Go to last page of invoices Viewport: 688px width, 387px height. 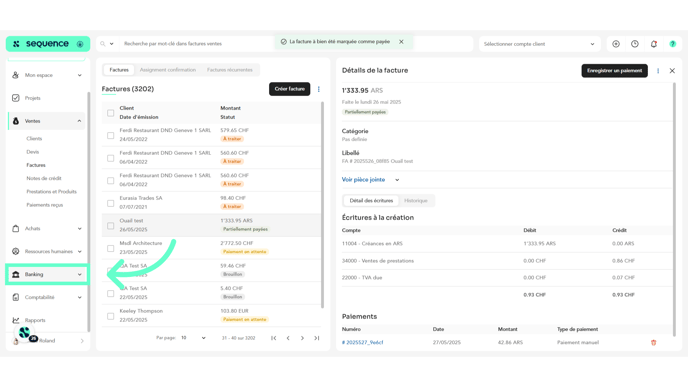[317, 338]
